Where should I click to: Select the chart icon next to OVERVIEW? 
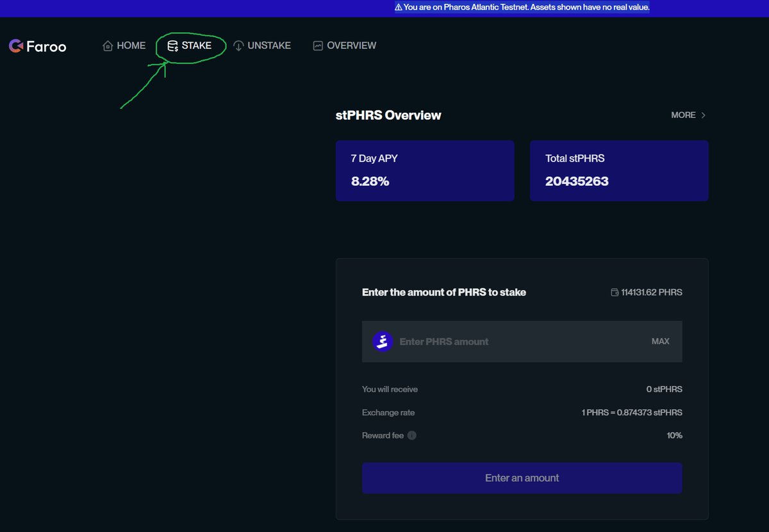click(x=318, y=46)
